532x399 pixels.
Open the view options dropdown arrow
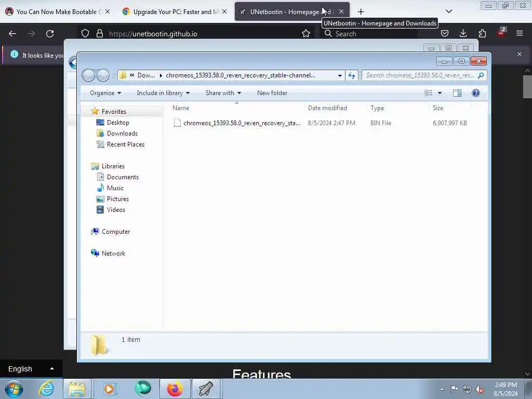(440, 93)
